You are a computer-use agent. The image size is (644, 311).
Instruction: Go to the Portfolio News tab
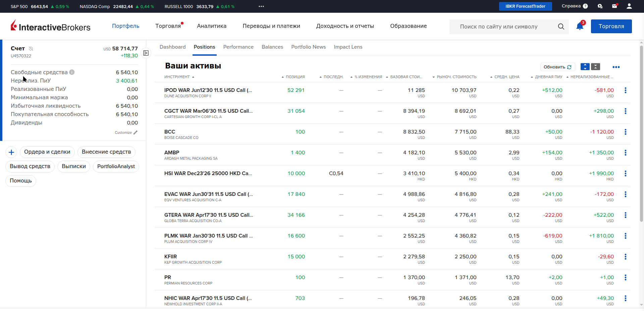[x=309, y=47]
